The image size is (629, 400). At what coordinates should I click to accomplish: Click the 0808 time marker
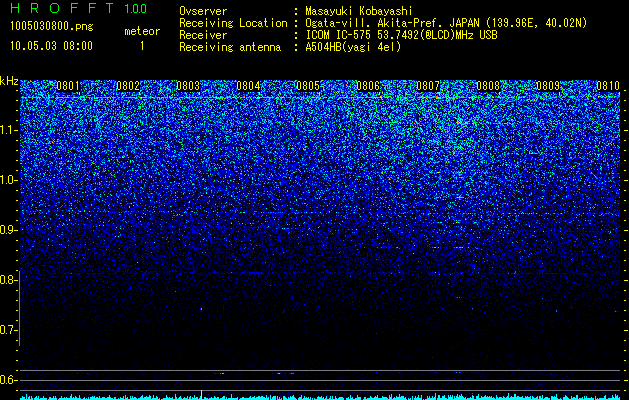(x=488, y=86)
